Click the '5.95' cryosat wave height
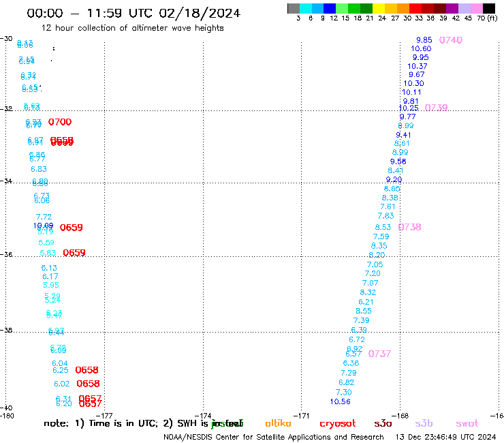The width and height of the screenshot is (504, 443). coord(51,286)
